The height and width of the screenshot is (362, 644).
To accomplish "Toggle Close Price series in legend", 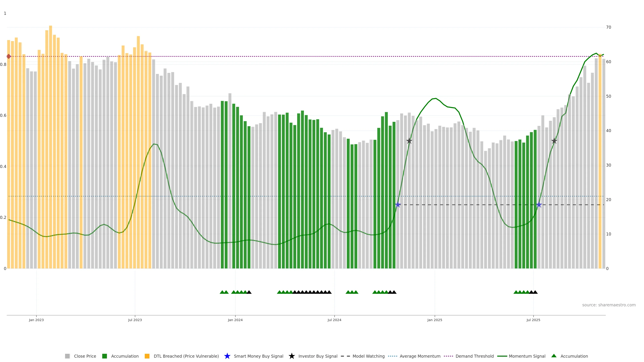I will tap(85, 356).
